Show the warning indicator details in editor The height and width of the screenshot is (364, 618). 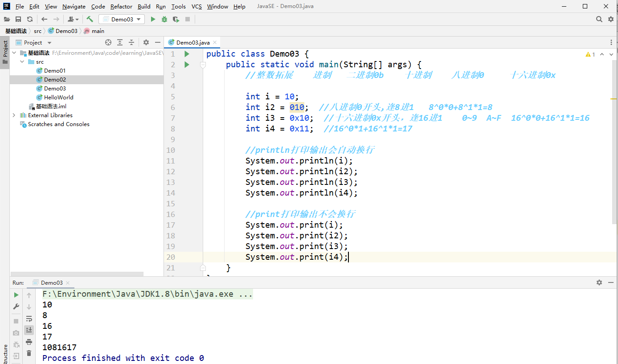[590, 54]
